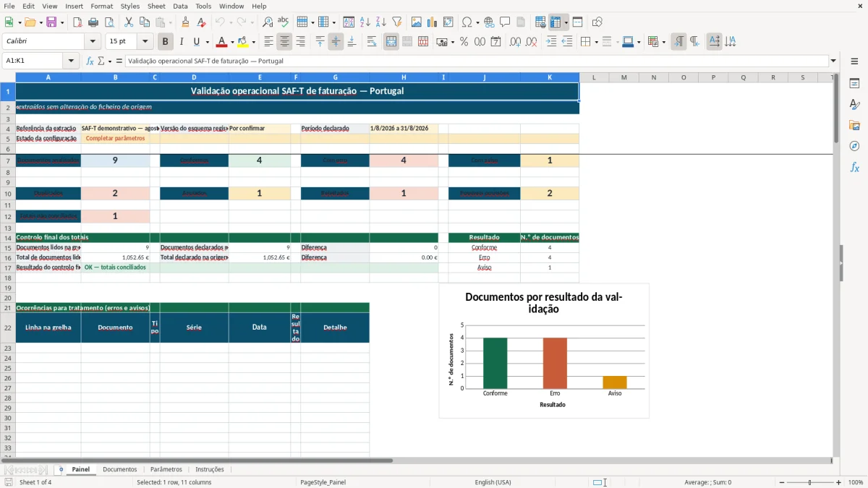Click Insert Hyperlink globe icon
This screenshot has width=868, height=488.
click(489, 22)
